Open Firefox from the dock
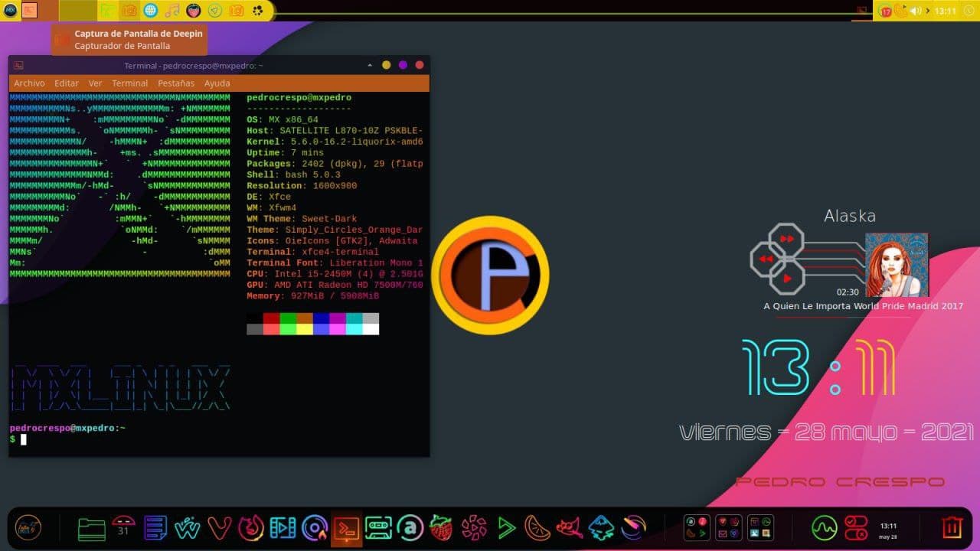This screenshot has height=551, width=980. (251, 528)
